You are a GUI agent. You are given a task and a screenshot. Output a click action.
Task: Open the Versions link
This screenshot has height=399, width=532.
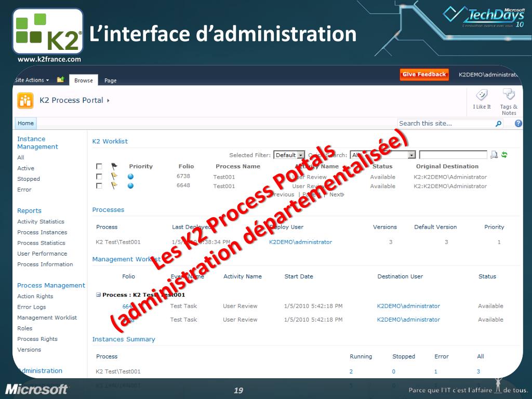pos(29,350)
